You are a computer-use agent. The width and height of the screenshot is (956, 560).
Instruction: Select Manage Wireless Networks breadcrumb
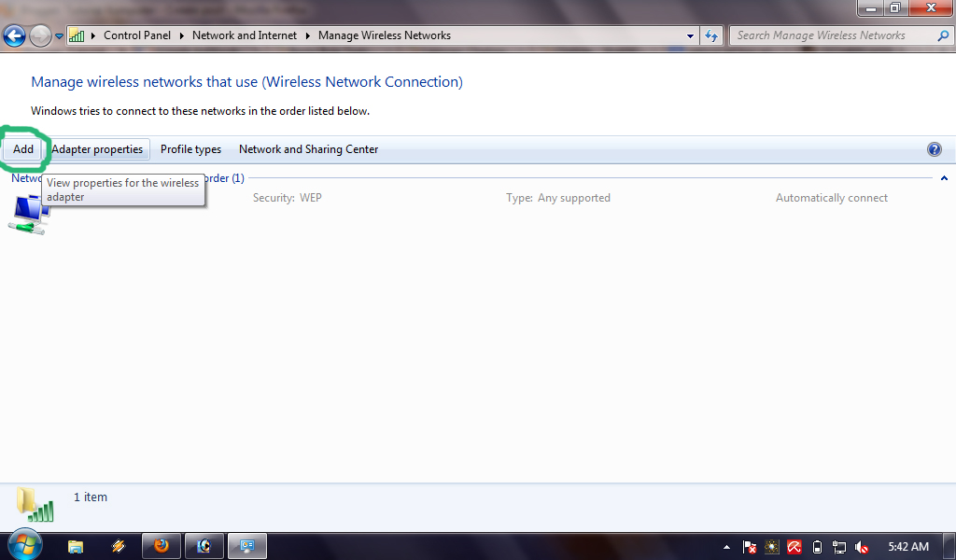[x=385, y=35]
